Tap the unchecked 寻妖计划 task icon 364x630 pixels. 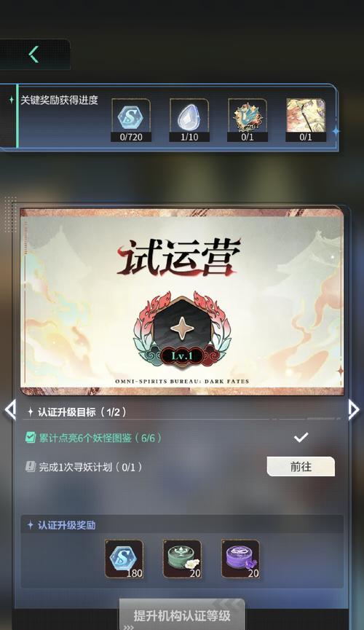point(31,466)
